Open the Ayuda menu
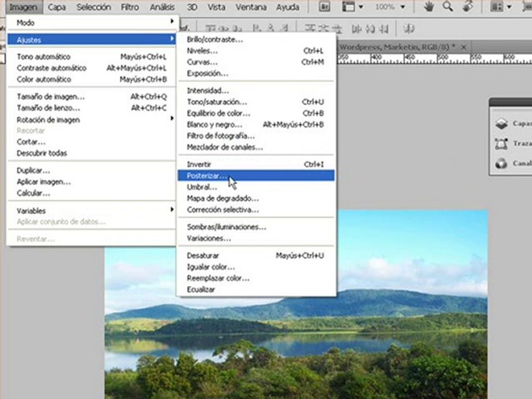Viewport: 532px width, 399px height. 288,7
